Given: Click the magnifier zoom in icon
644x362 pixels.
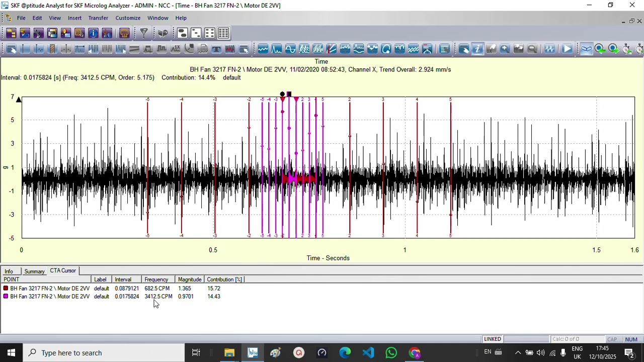Looking at the screenshot, I should (x=505, y=49).
